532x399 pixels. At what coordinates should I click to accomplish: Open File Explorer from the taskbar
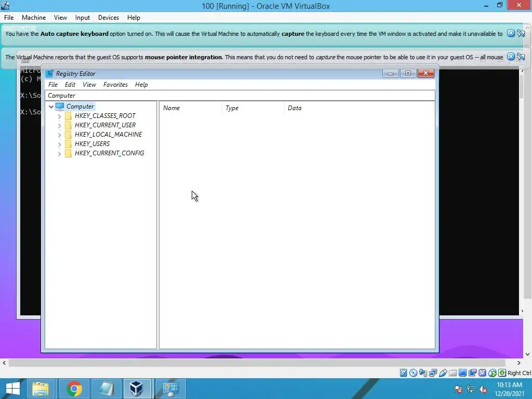pos(41,389)
